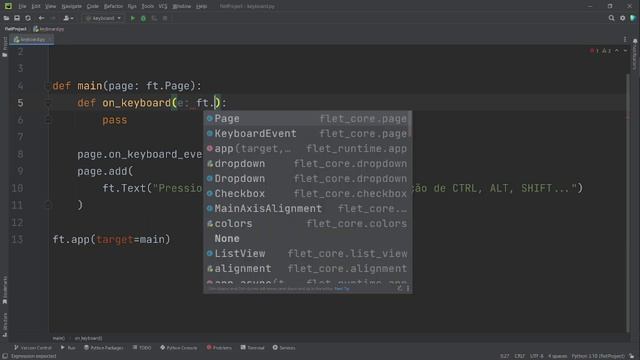
Task: Select MainAxisAlignment completion suggestion
Action: click(307, 209)
